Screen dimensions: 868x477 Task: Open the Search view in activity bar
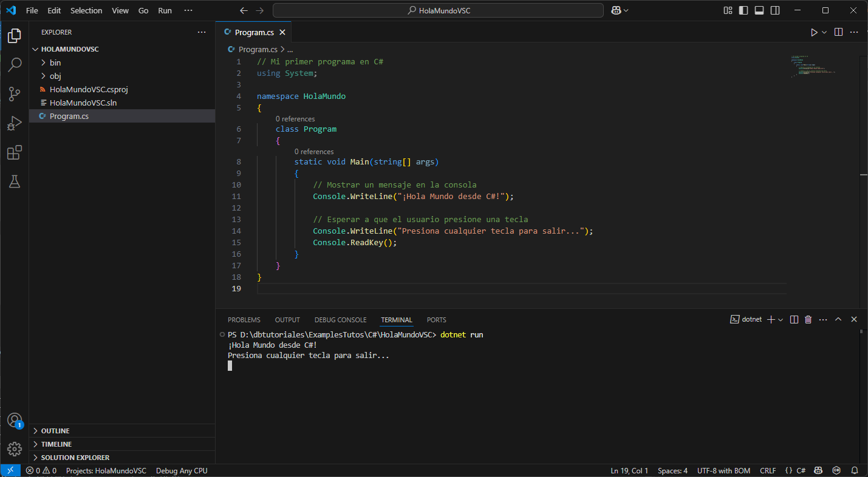[x=15, y=64]
